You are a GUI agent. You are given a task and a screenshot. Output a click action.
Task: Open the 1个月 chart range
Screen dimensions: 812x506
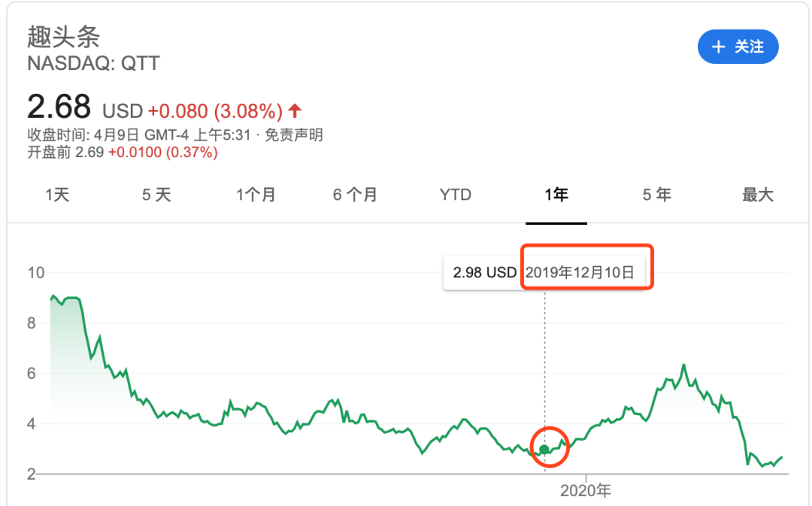click(x=256, y=195)
